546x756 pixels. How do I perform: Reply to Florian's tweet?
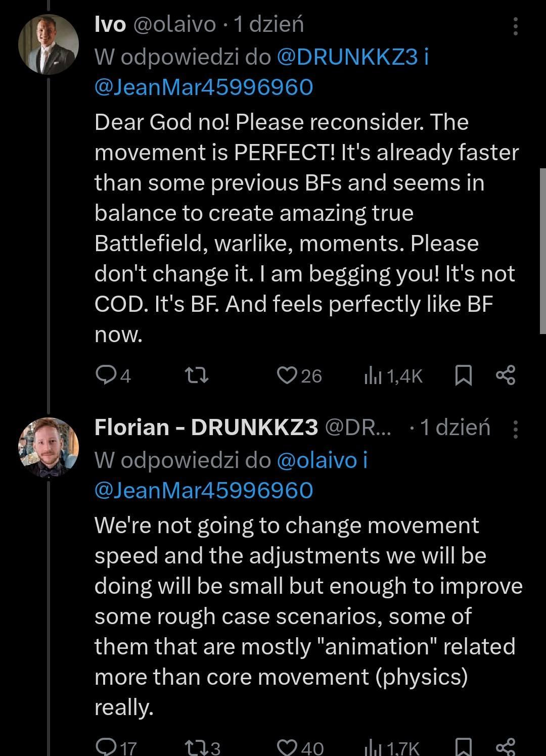[x=106, y=747]
